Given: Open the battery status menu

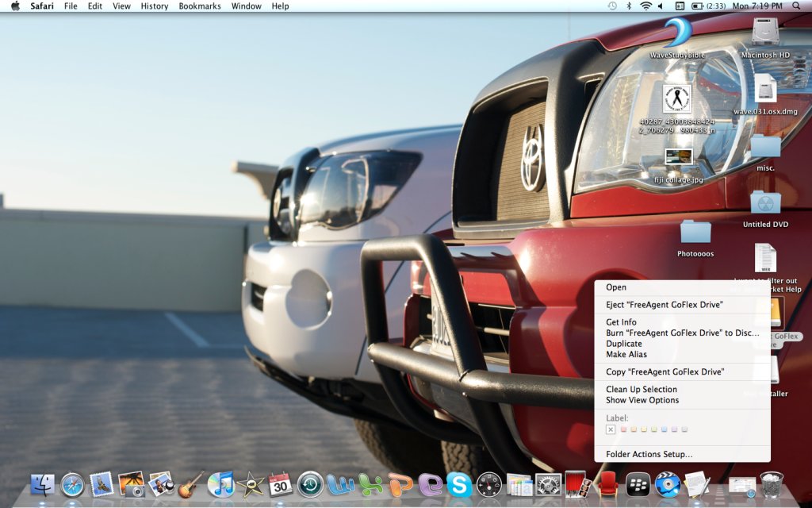Looking at the screenshot, I should click(708, 6).
